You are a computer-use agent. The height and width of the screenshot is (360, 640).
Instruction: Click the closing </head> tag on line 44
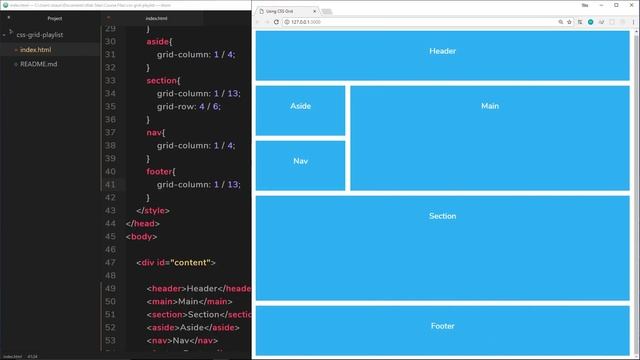point(143,224)
